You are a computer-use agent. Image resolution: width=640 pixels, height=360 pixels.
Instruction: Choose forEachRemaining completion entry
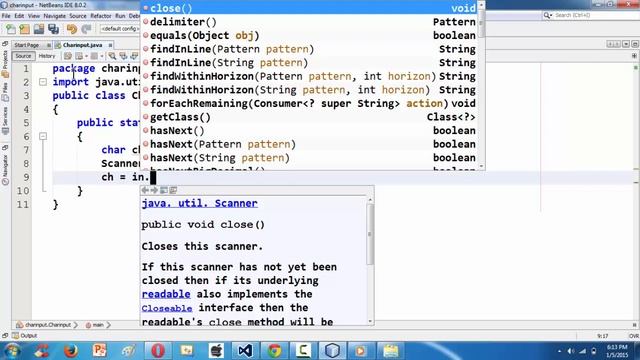pyautogui.click(x=309, y=103)
